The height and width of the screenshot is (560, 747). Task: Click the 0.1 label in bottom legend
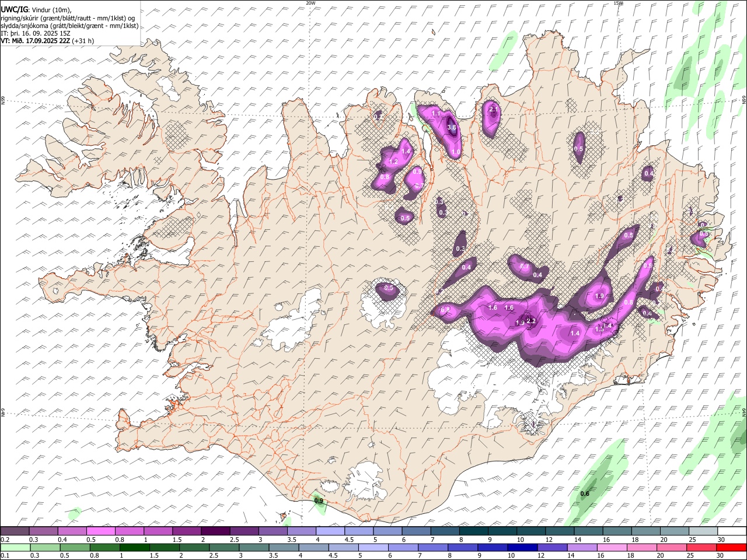[5, 555]
